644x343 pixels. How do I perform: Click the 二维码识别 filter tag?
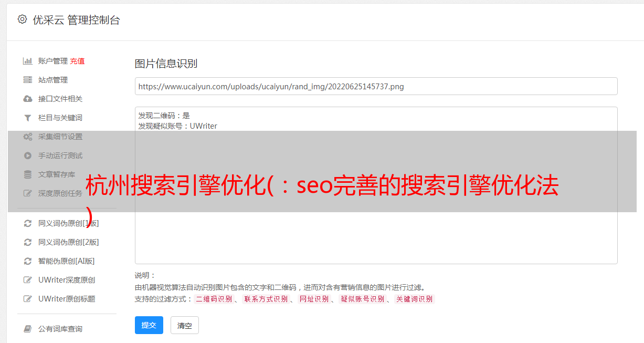214,299
